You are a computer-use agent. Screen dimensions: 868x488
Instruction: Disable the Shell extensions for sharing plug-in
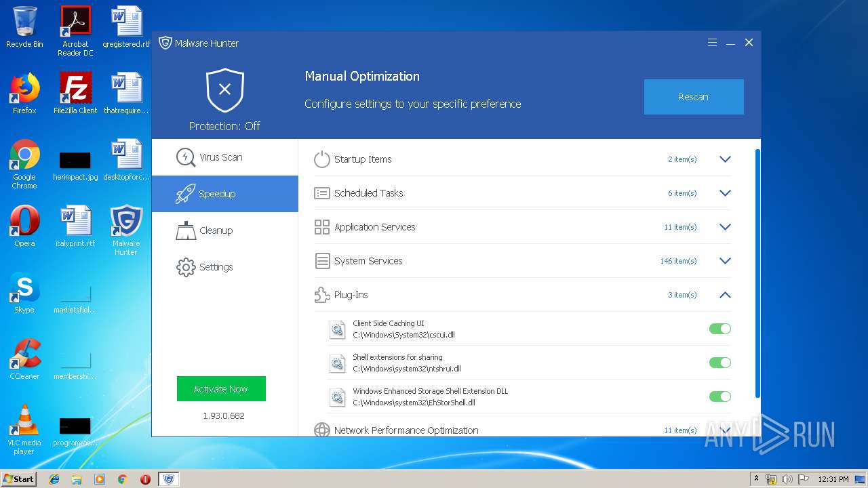720,363
